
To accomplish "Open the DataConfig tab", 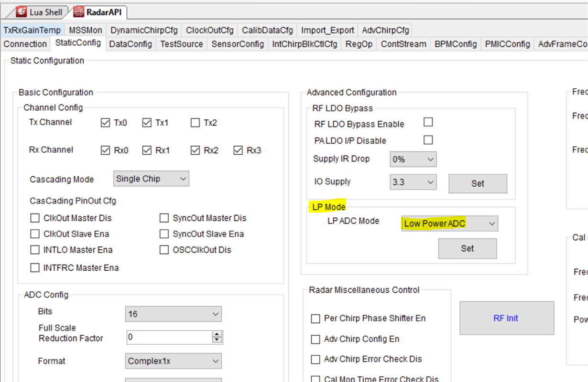I will click(131, 44).
